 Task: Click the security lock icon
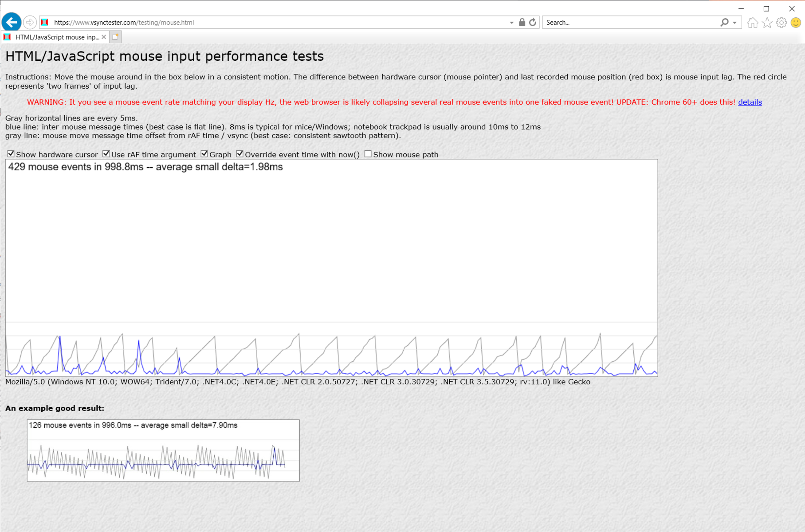click(x=522, y=22)
